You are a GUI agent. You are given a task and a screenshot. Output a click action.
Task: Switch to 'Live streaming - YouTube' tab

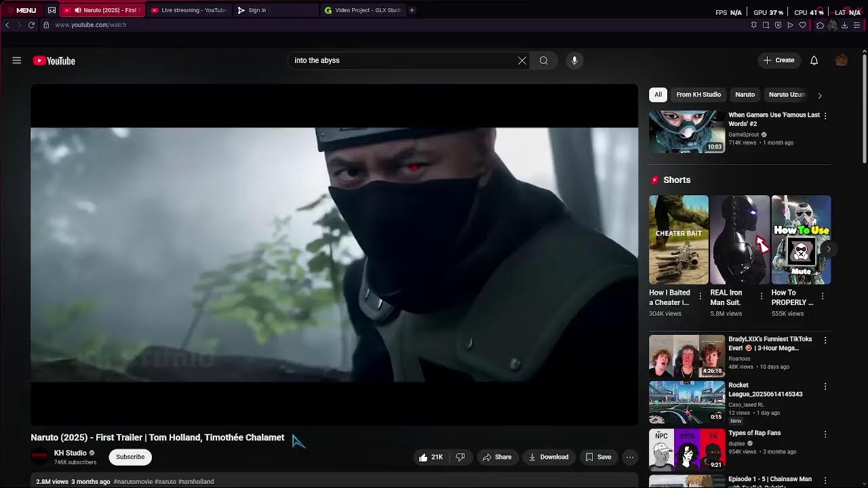[189, 10]
